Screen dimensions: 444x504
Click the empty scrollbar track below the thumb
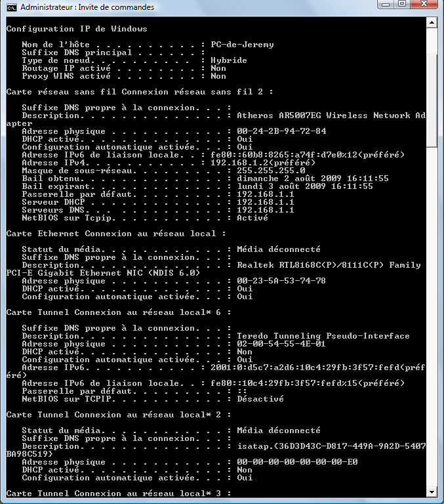click(432, 316)
